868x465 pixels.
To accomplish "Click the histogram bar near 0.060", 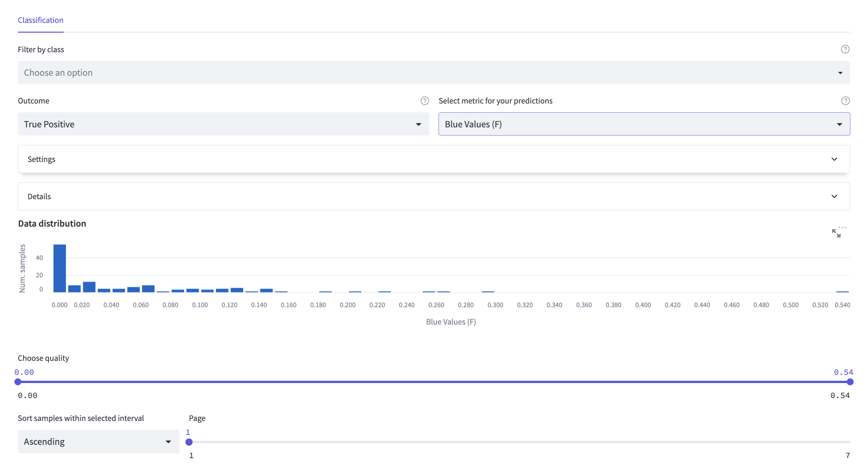I will click(148, 289).
